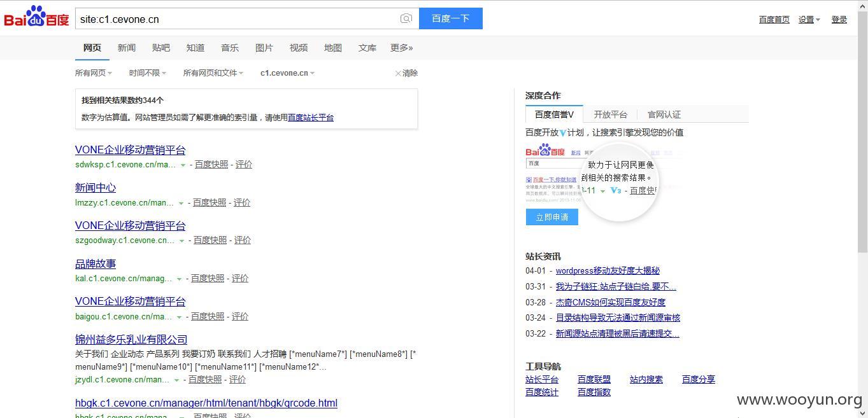Open 百度快照 for kal result
The image size is (868, 418).
click(208, 278)
